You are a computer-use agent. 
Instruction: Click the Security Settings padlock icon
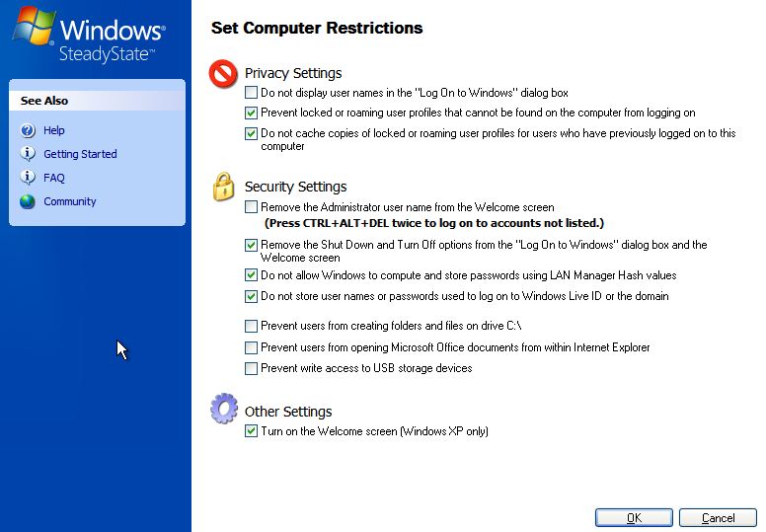point(224,188)
